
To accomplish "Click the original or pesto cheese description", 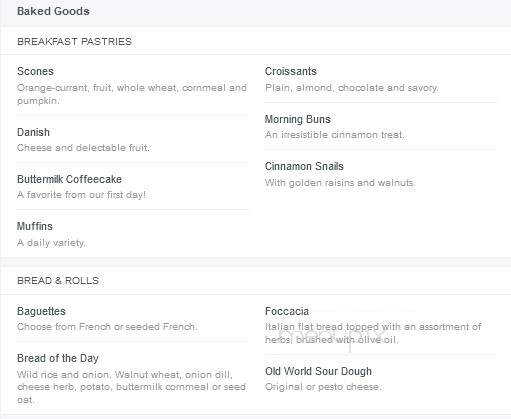I will coord(323,387).
